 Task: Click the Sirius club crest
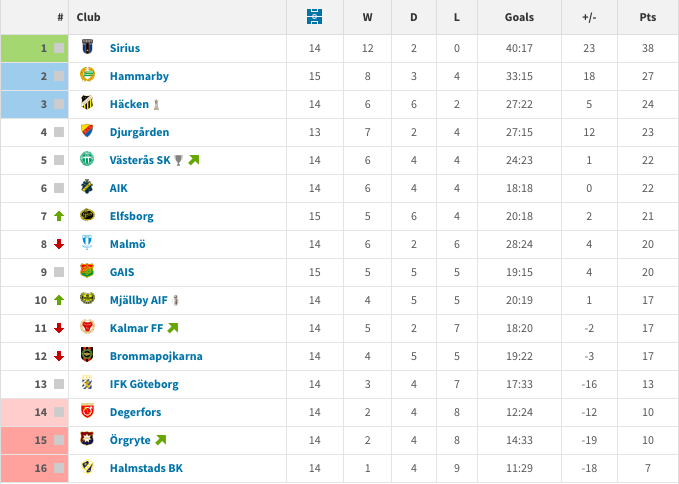[x=87, y=47]
